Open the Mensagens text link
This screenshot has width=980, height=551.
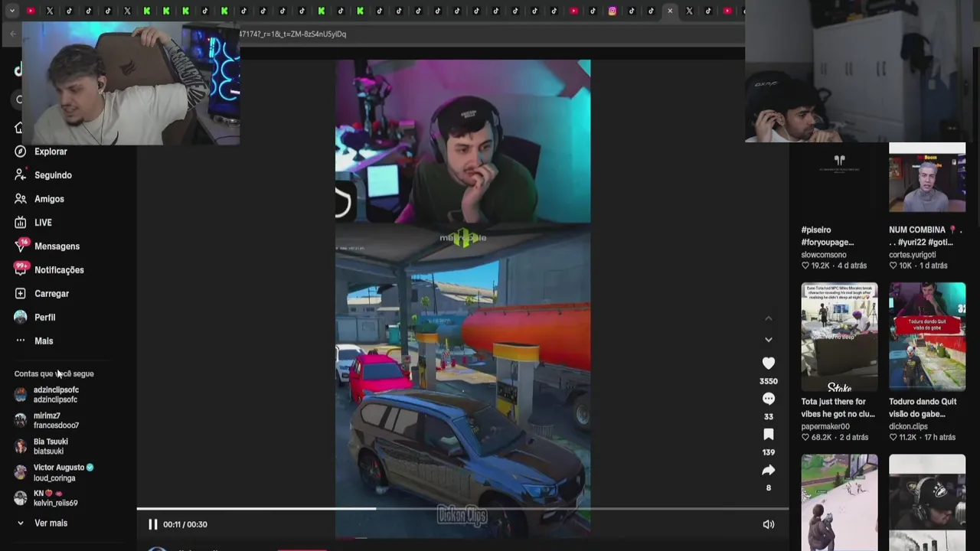57,246
